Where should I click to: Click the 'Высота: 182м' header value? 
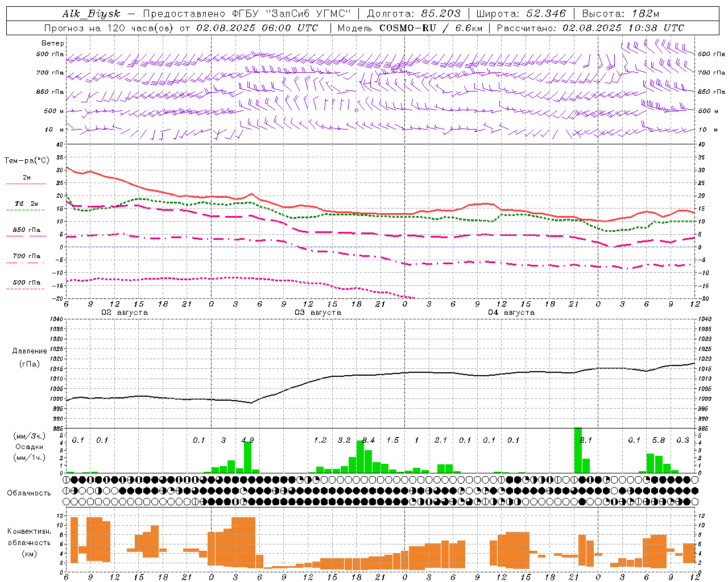621,14
